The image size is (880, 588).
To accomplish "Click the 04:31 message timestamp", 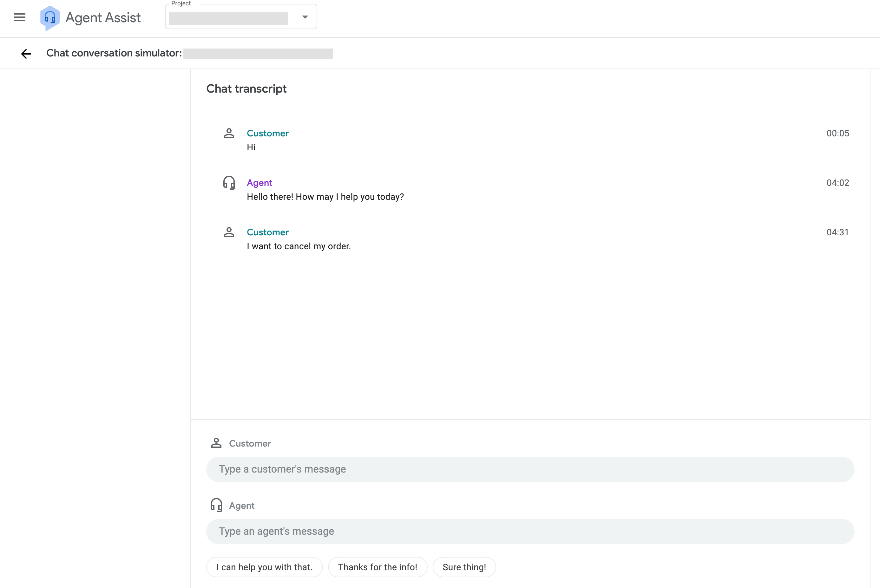I will coord(837,232).
